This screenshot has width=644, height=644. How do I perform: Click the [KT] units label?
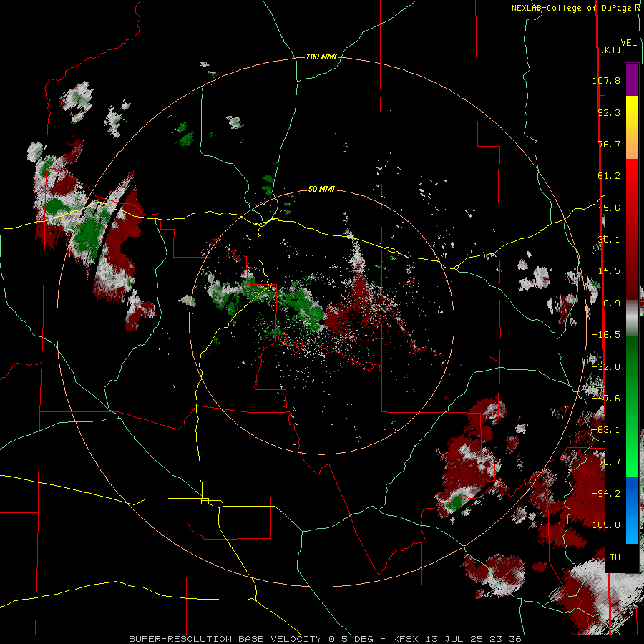[x=611, y=49]
